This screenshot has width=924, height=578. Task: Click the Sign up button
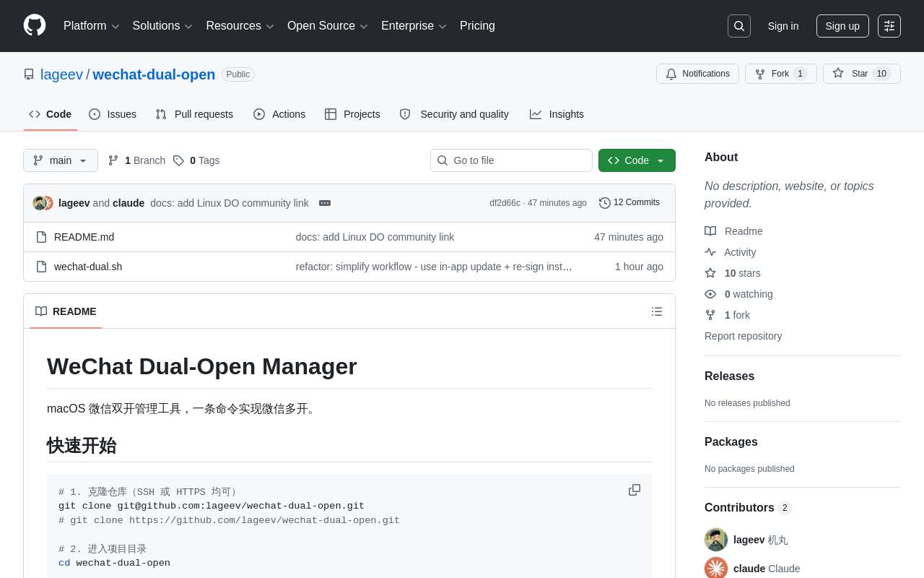click(x=842, y=26)
